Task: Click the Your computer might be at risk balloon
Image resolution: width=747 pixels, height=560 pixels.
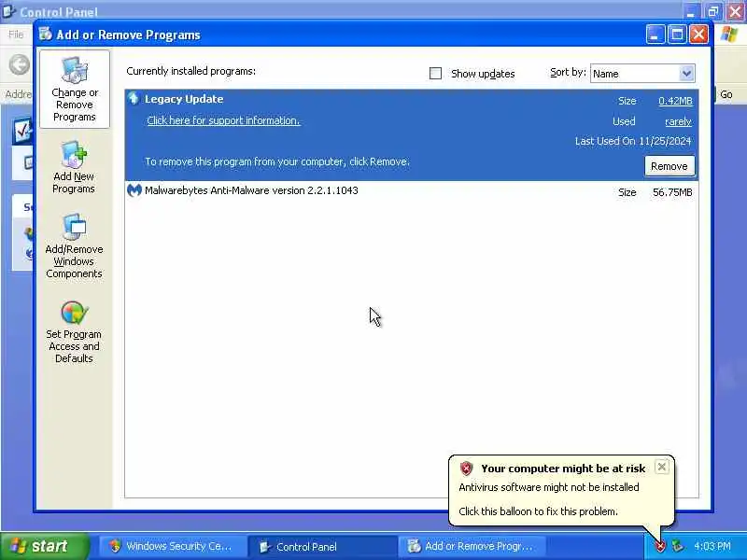Action: click(562, 490)
